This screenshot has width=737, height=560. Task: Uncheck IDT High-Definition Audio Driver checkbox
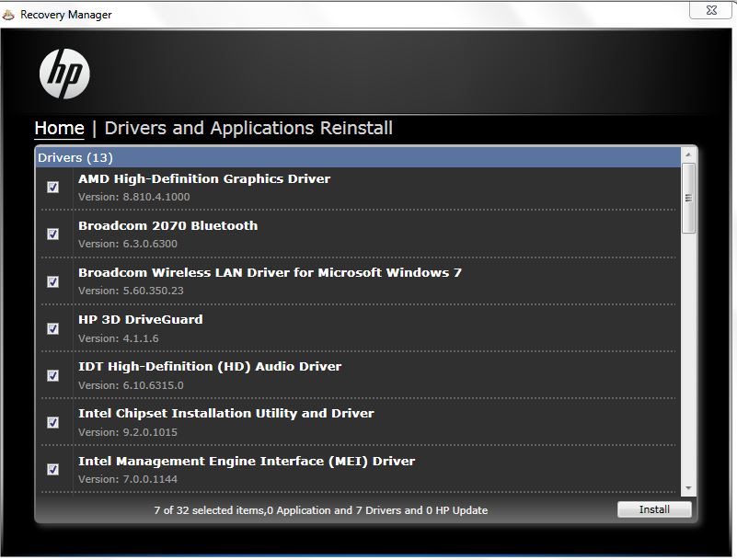[52, 375]
